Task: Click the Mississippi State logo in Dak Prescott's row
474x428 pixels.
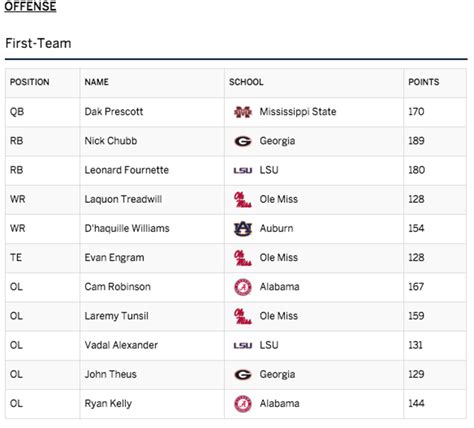Action: (x=243, y=112)
